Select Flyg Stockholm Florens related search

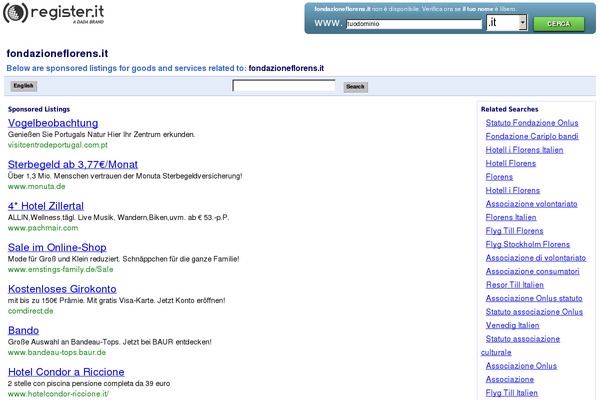pos(528,244)
